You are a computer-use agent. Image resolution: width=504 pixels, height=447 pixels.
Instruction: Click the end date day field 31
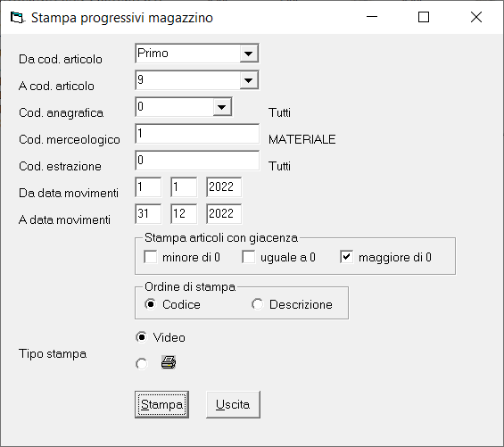click(x=148, y=214)
